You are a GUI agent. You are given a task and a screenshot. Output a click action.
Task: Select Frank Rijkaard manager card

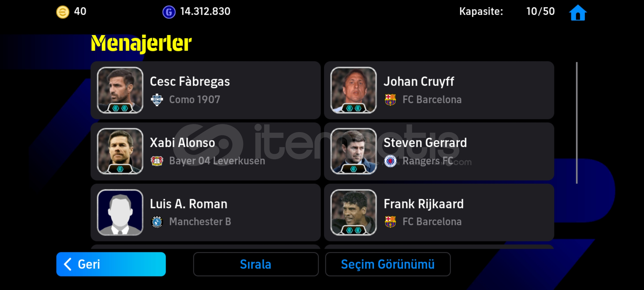439,212
